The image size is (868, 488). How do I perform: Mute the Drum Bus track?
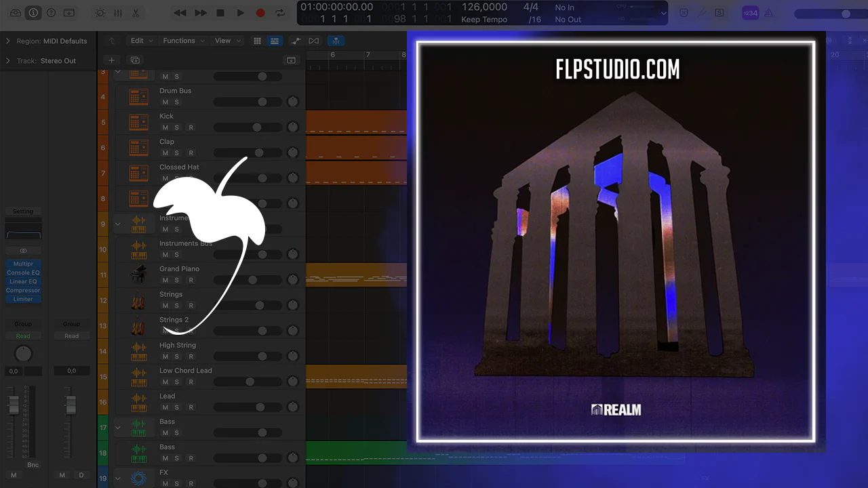[165, 102]
